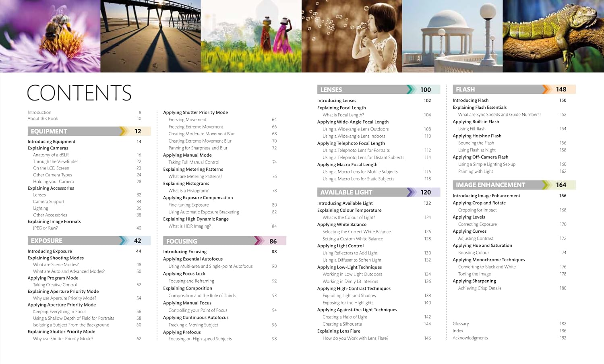Viewport: 604px width, 364px height.
Task: Open 'What is a Histogram?' entry
Action: pyautogui.click(x=188, y=191)
